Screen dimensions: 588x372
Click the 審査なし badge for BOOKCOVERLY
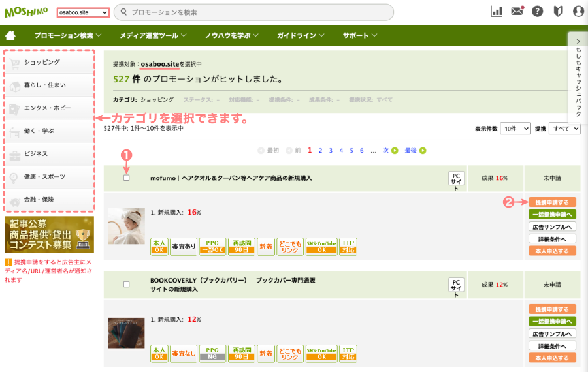(184, 353)
